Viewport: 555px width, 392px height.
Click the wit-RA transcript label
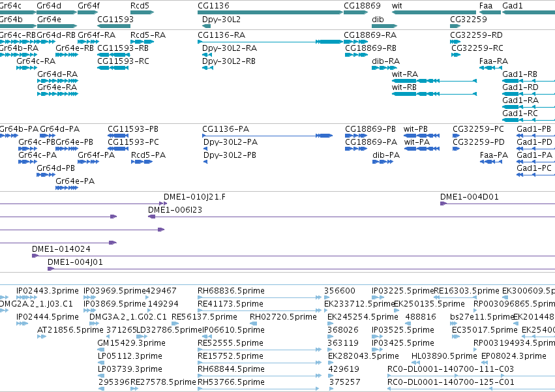point(405,74)
